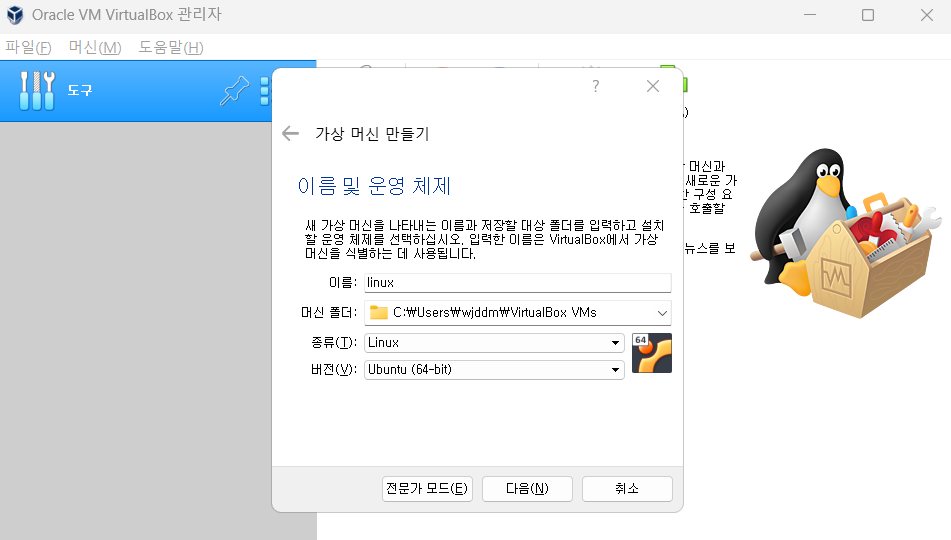Select the Tools wrench and screwdriver icon
The width and height of the screenshot is (951, 540).
(x=37, y=90)
